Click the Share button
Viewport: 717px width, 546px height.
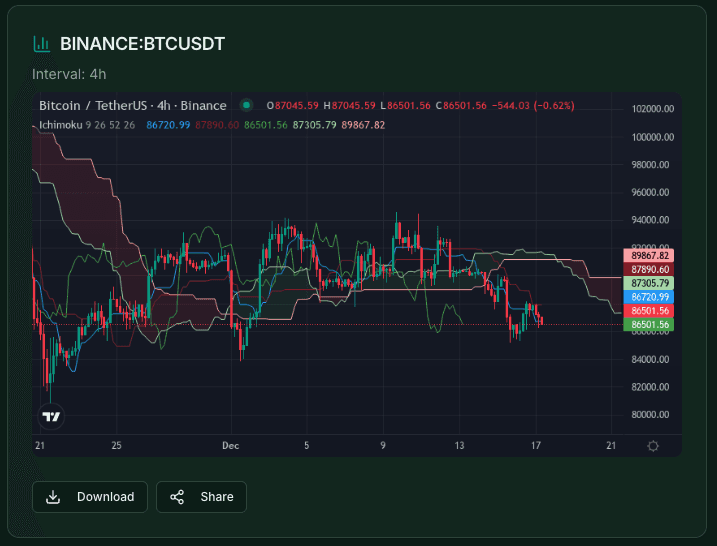(x=201, y=497)
